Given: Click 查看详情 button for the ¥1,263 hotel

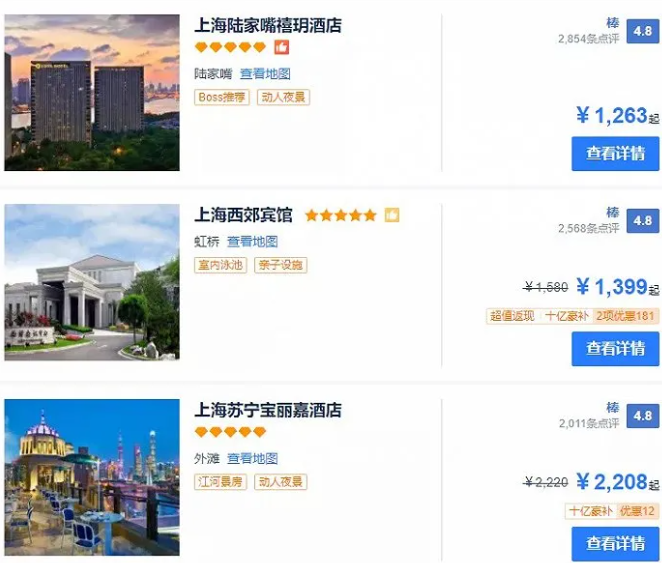Looking at the screenshot, I should click(x=615, y=153).
